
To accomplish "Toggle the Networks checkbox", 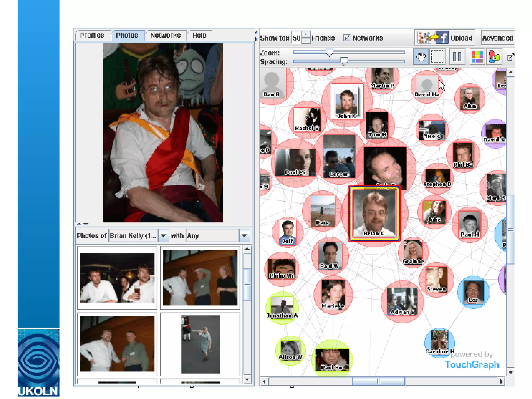I will click(x=347, y=38).
